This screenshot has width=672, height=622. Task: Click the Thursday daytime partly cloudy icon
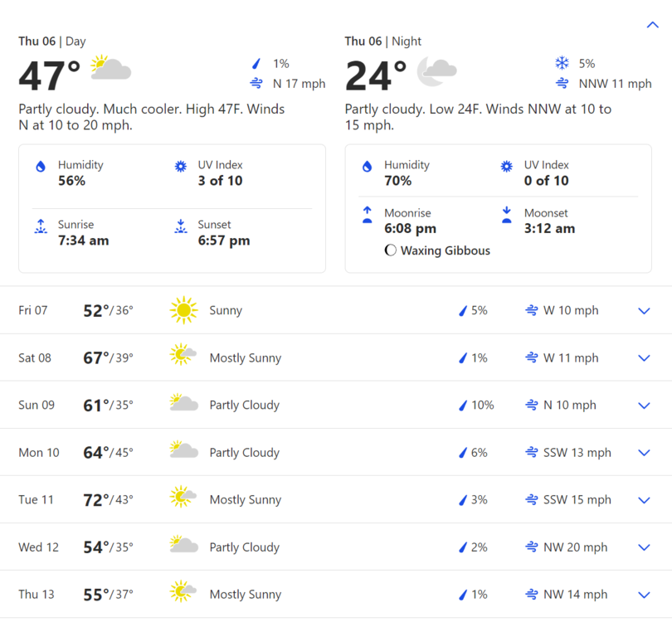[110, 68]
